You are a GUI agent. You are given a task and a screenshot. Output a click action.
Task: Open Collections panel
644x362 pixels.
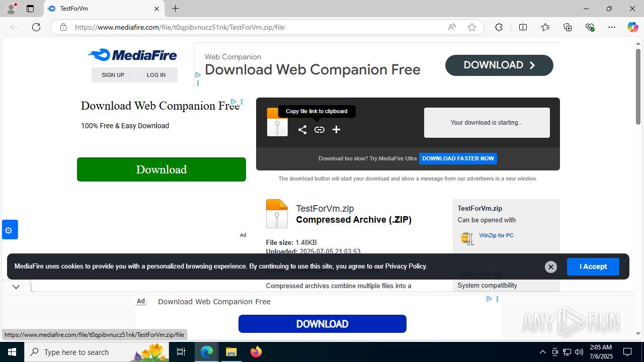568,27
